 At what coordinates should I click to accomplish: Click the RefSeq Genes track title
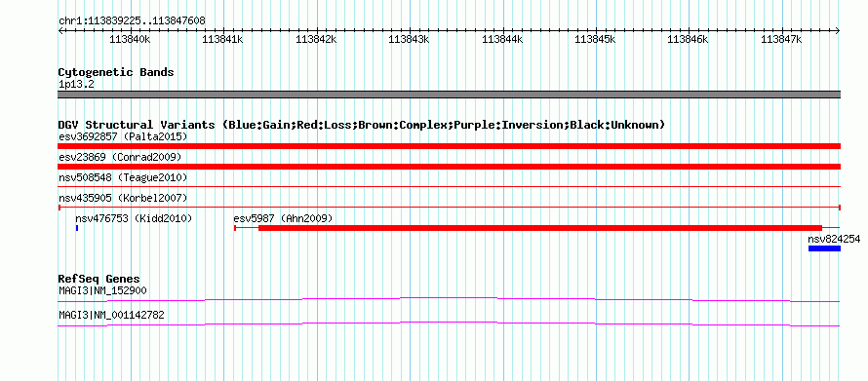(x=99, y=280)
